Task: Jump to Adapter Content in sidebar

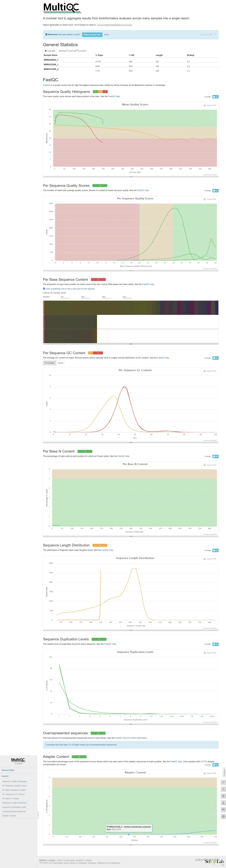Action: [9, 816]
